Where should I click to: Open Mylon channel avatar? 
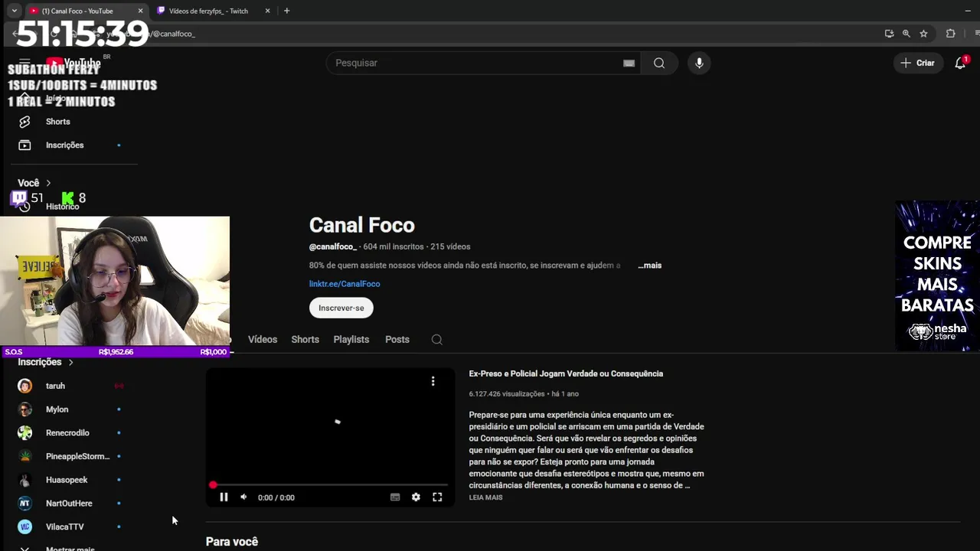tap(25, 409)
